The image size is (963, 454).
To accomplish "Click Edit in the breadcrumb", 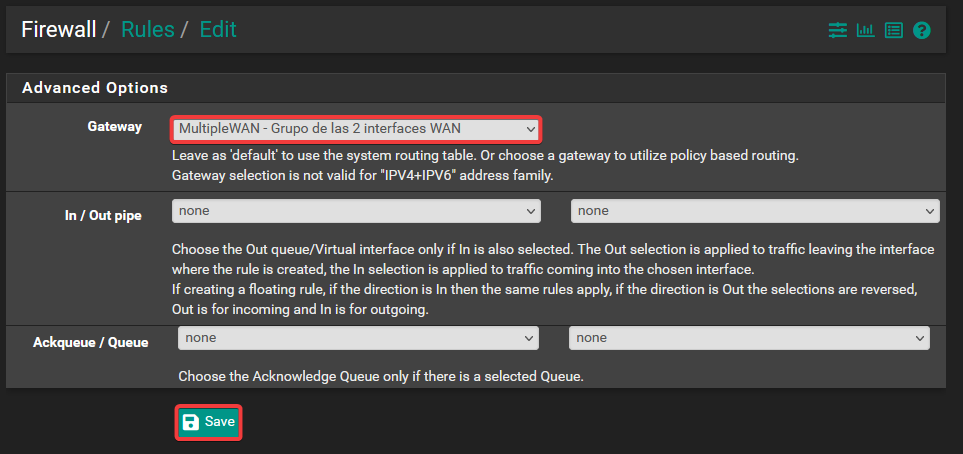I will click(218, 29).
